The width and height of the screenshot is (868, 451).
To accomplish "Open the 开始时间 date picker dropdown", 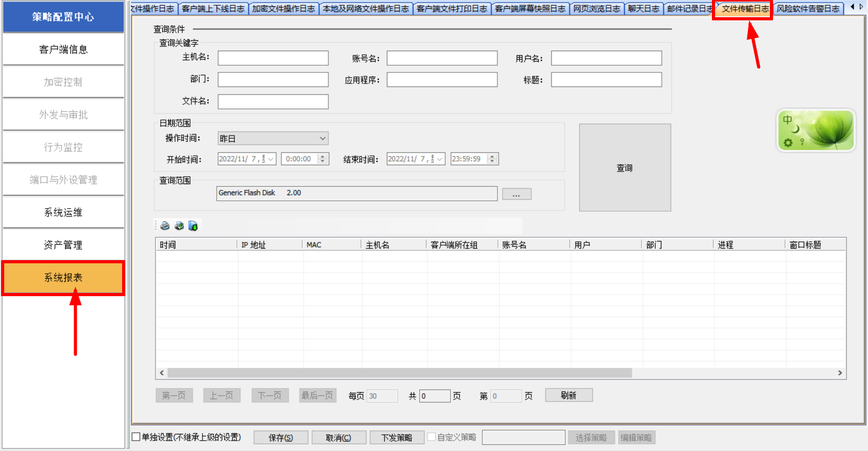I will (x=270, y=159).
